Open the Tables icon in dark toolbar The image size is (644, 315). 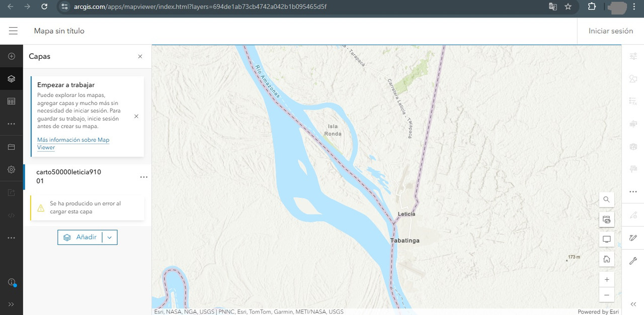tap(12, 101)
